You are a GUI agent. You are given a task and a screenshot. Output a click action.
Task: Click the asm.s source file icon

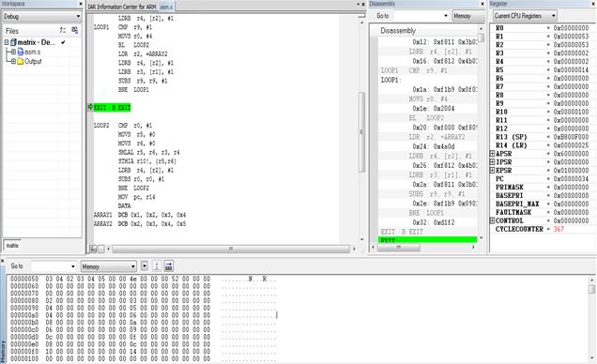[x=21, y=52]
